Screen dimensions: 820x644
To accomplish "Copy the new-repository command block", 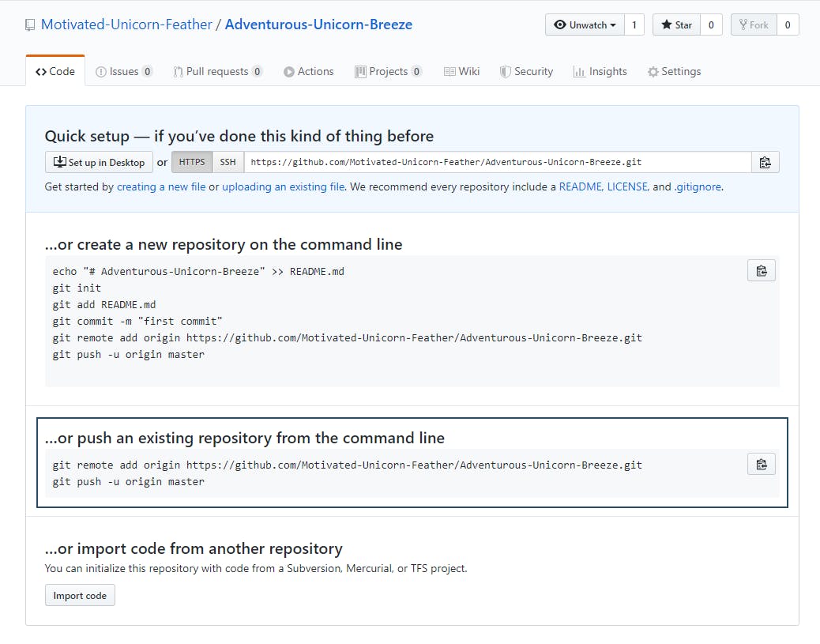I will pos(762,270).
